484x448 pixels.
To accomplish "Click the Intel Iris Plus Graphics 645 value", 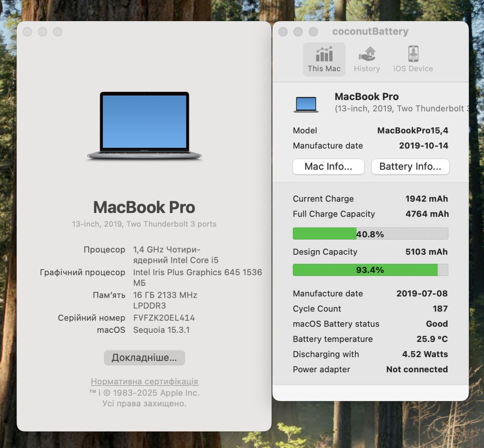I will click(198, 278).
